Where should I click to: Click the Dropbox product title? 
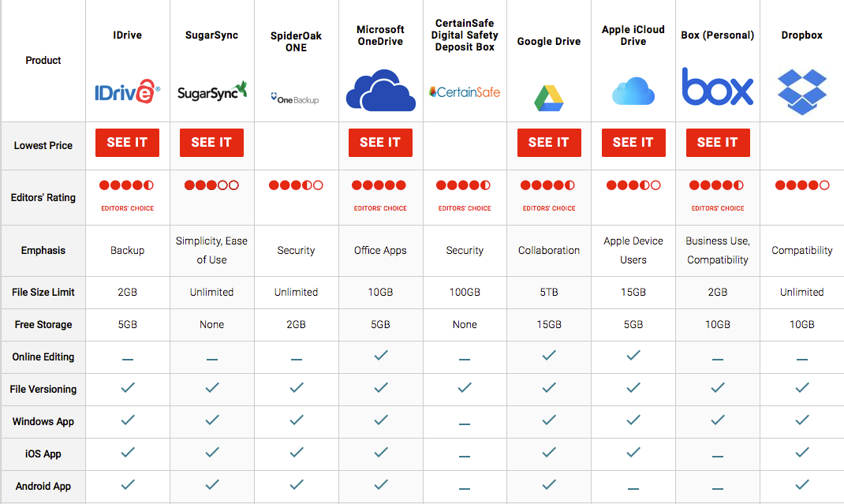801,35
